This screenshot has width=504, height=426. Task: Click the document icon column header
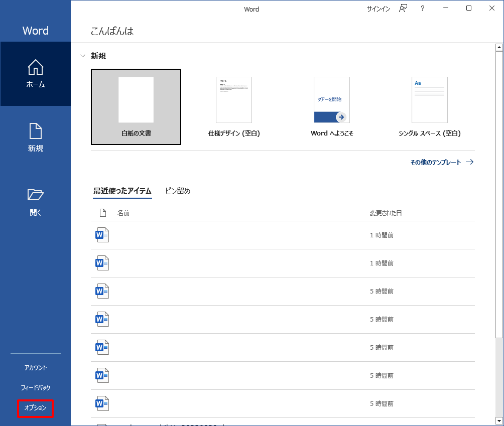pyautogui.click(x=103, y=213)
